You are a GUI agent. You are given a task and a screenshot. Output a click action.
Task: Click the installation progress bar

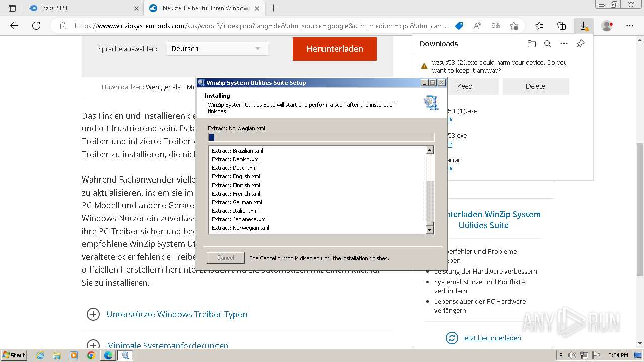pos(321,137)
